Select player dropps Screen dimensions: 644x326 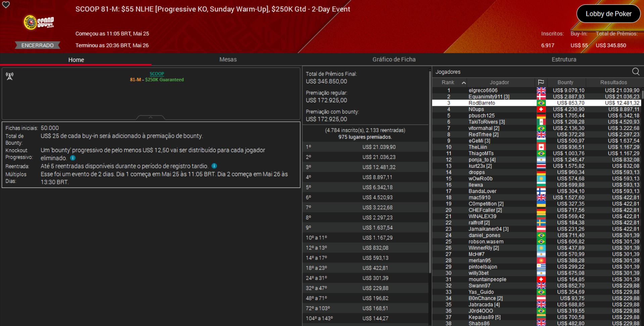pos(476,172)
